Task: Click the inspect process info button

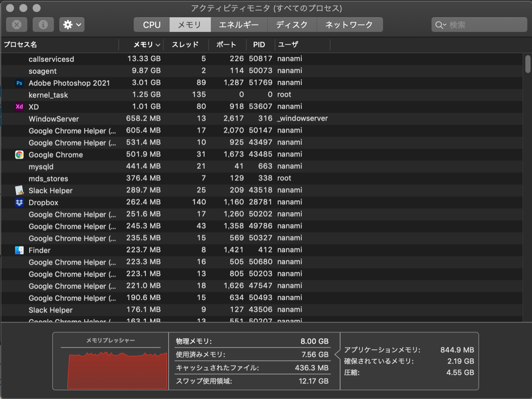Action: [x=43, y=25]
